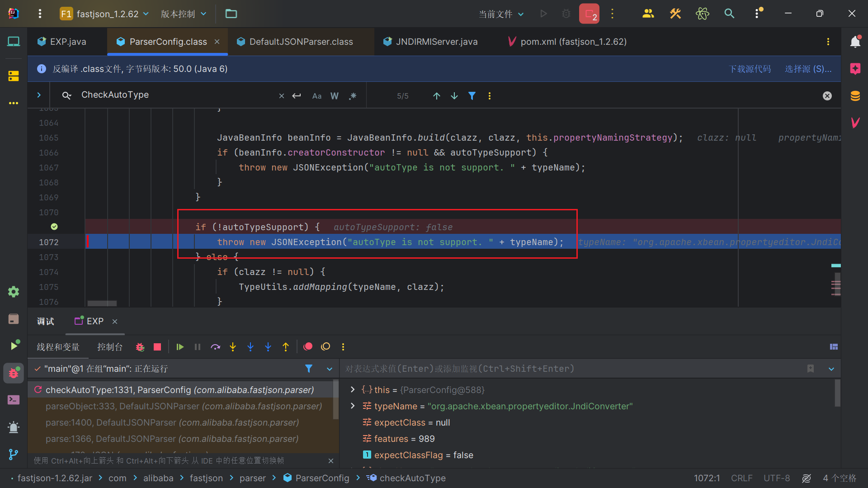Open editor tabs more options menu
Viewport: 868px width, 488px height.
(x=828, y=42)
